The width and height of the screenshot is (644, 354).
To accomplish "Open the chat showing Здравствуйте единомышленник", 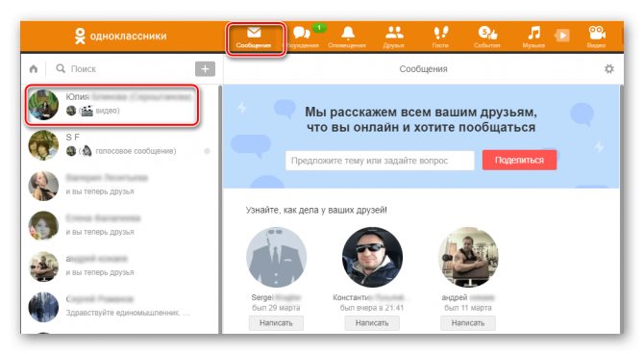I will pos(120,306).
